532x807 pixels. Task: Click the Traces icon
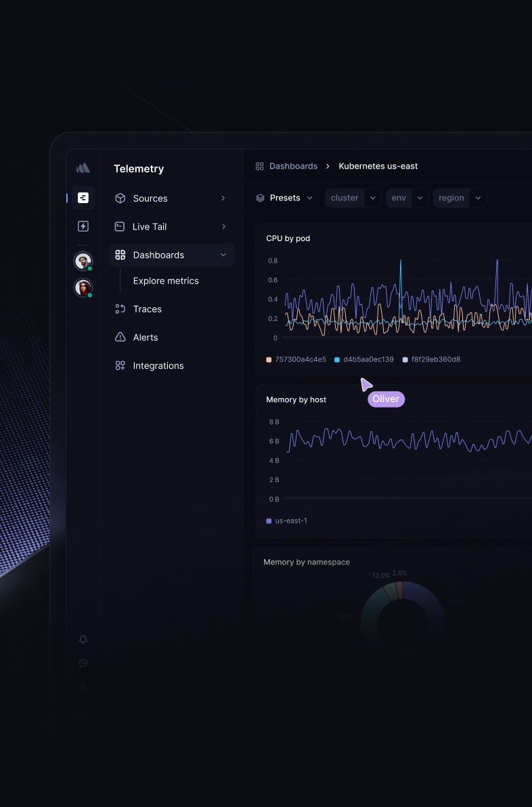pyautogui.click(x=120, y=309)
